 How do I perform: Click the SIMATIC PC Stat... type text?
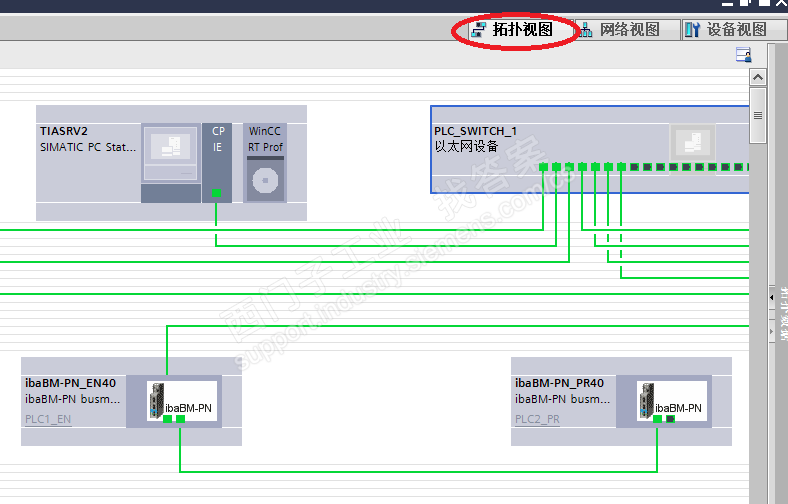pos(88,147)
